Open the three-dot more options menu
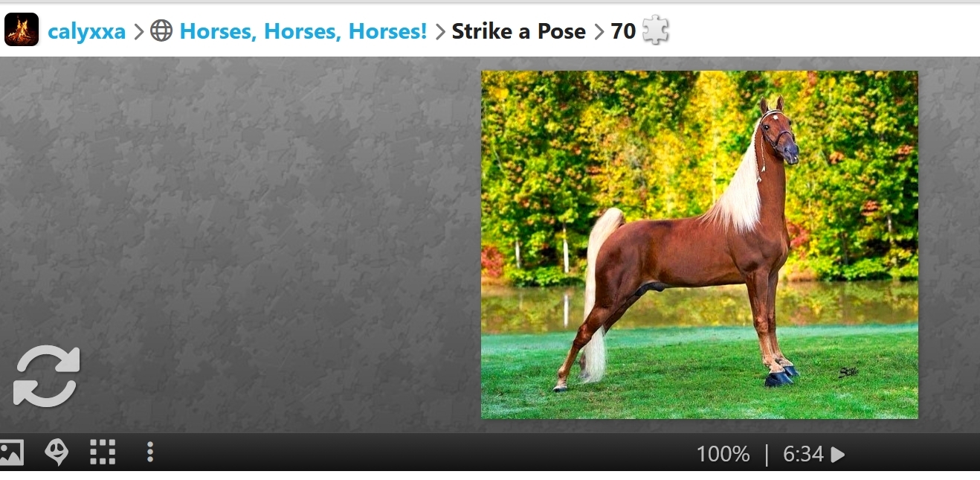 (x=150, y=452)
